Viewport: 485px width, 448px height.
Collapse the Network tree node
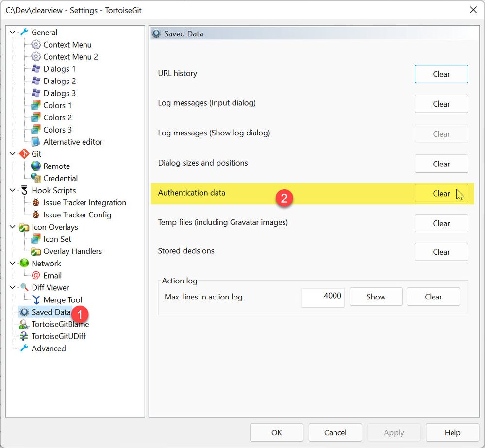pyautogui.click(x=12, y=263)
